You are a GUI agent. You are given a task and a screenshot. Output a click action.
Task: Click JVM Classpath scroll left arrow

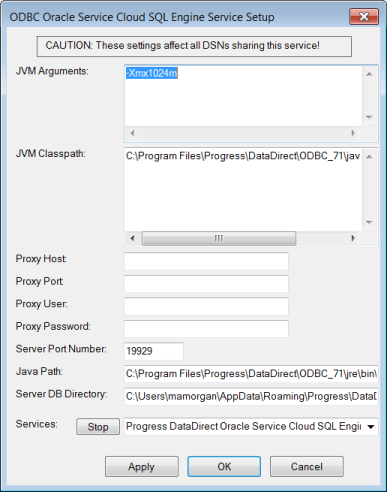point(132,238)
